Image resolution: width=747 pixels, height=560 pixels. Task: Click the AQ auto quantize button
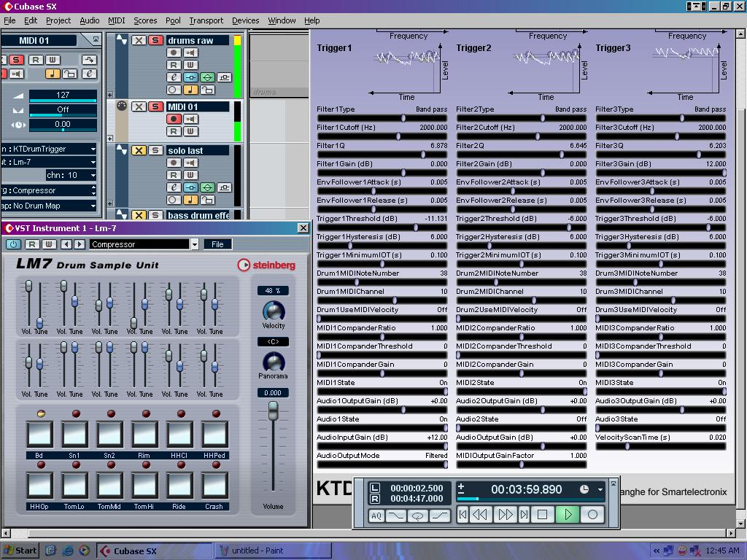376,516
